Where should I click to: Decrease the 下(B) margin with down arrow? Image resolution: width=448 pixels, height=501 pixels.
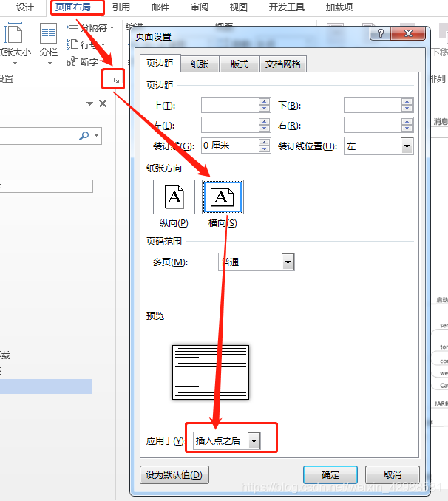point(407,109)
